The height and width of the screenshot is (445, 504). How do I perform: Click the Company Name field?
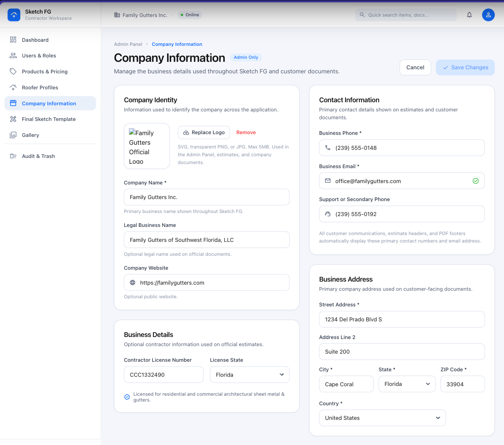pos(206,197)
